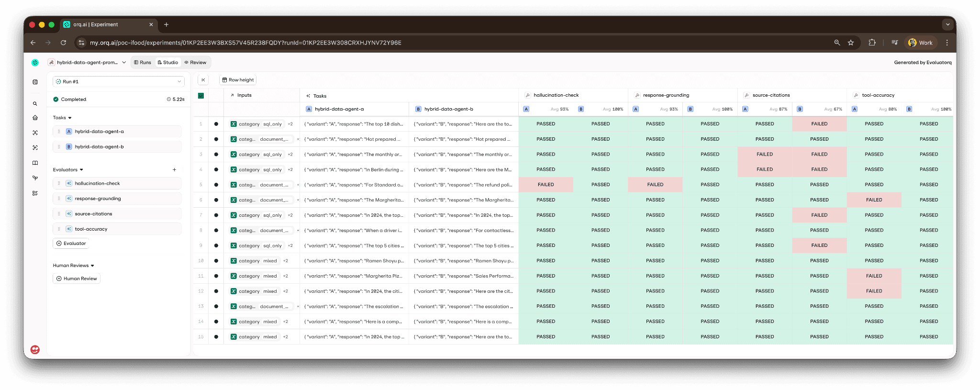980x390 pixels.
Task: Open the book icon in left sidebar
Action: point(35,163)
